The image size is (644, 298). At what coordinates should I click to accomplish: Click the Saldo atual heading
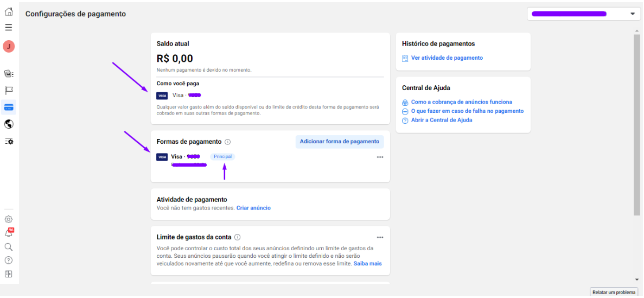[173, 43]
